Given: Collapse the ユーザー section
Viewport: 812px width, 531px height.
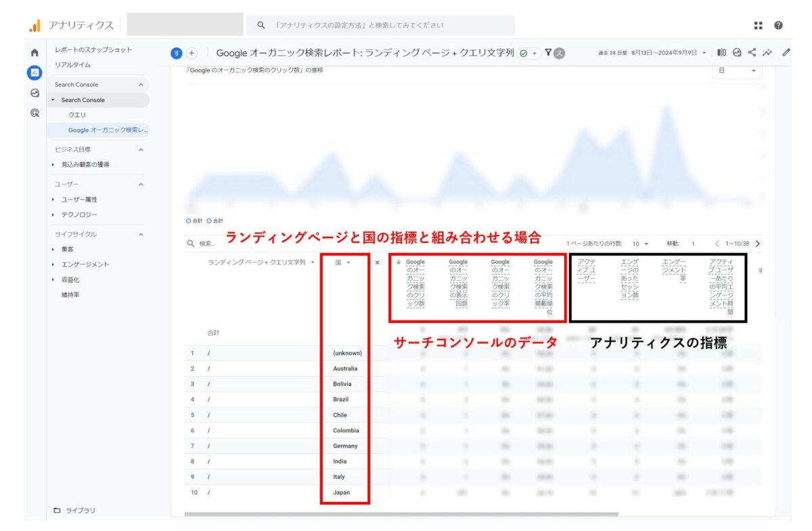Looking at the screenshot, I should click(141, 184).
